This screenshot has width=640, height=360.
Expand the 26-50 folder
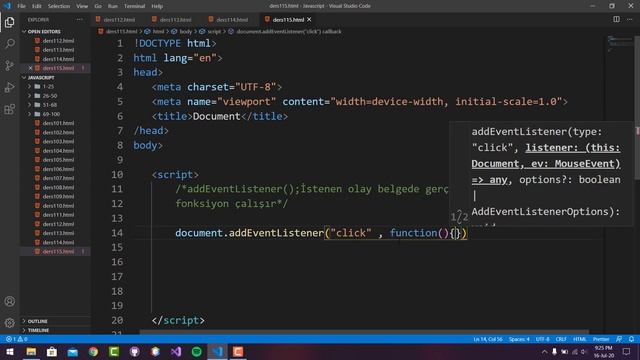coord(49,96)
